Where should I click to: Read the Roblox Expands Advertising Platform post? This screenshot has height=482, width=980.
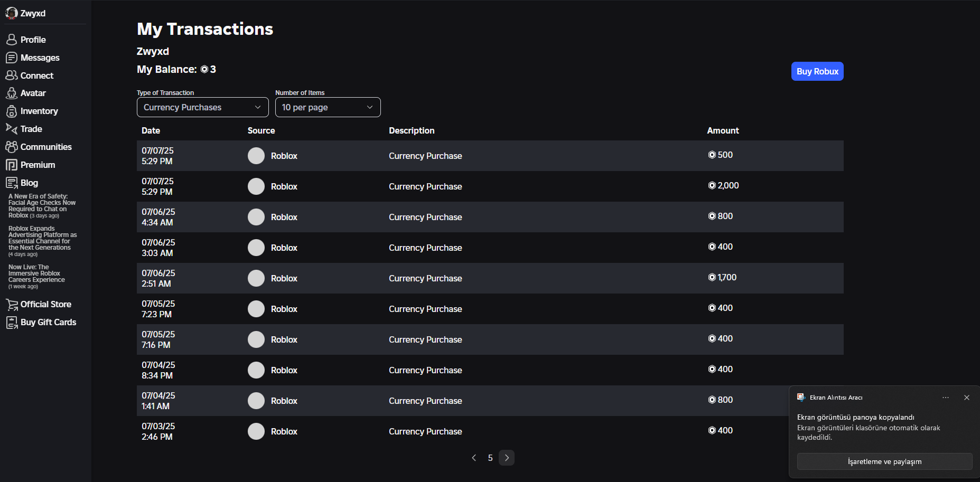pyautogui.click(x=43, y=241)
